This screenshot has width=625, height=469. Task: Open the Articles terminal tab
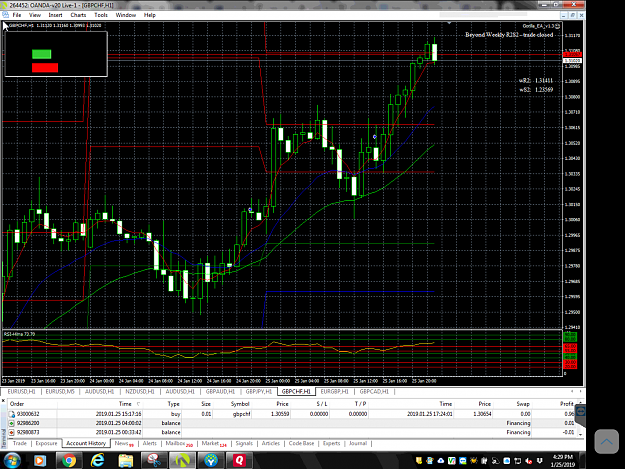(271, 443)
